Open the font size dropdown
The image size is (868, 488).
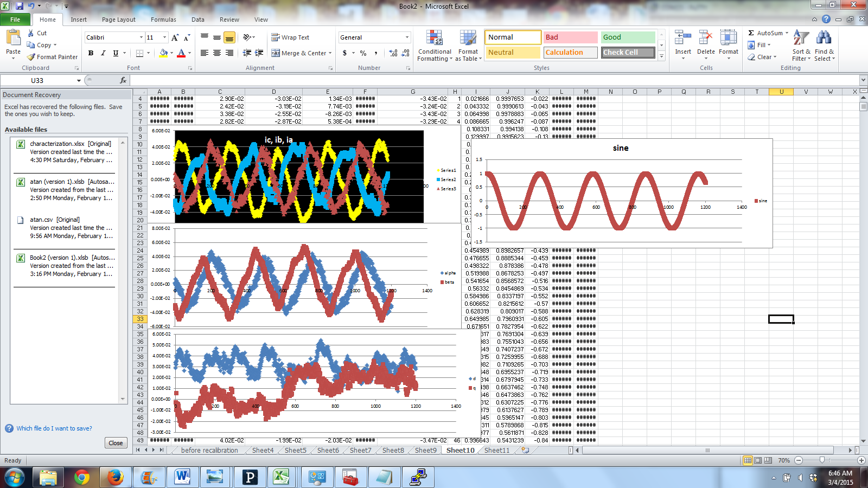pos(164,37)
